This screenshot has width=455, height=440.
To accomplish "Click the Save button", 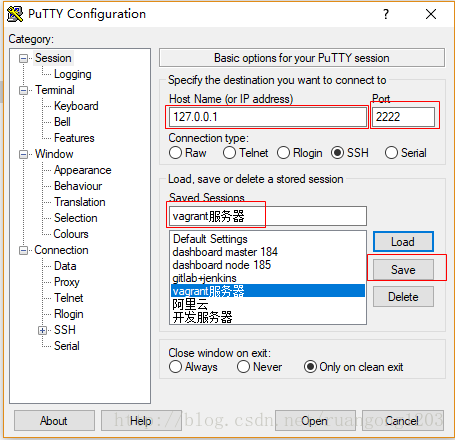I will 403,270.
